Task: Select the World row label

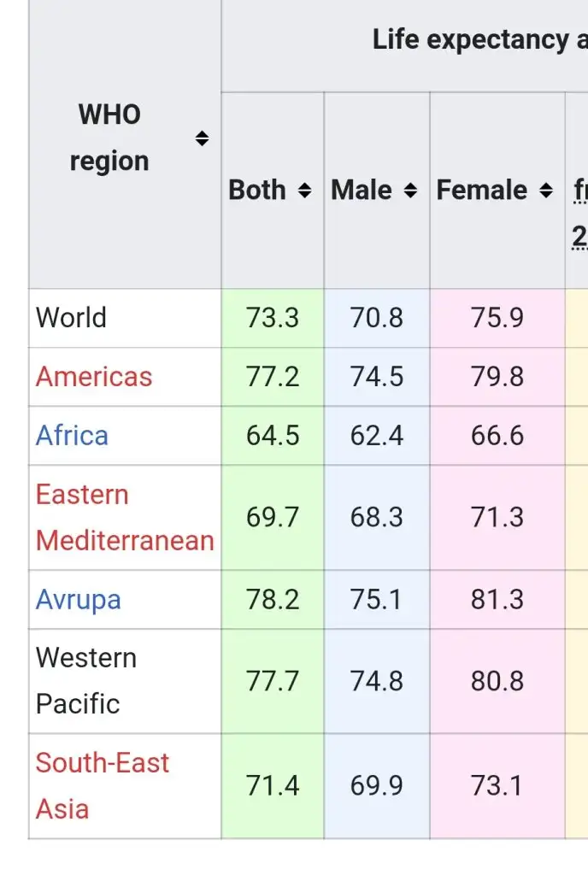Action: 71,318
